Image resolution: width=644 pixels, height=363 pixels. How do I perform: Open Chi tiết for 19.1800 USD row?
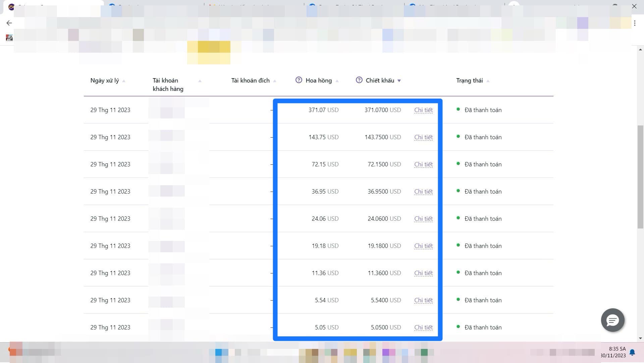pyautogui.click(x=423, y=246)
